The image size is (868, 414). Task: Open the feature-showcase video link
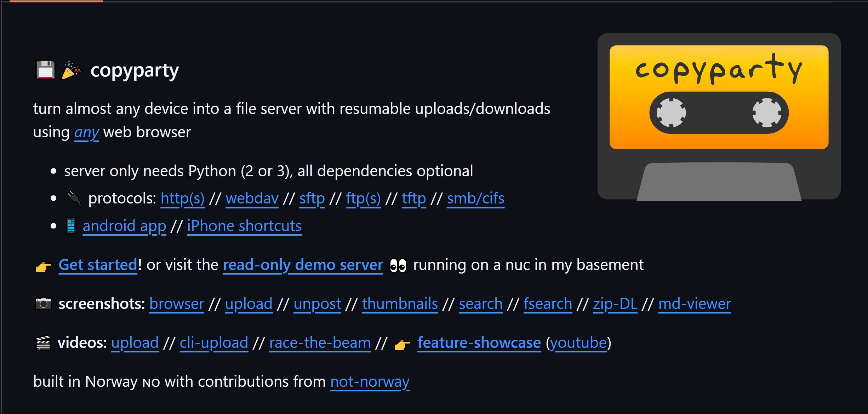479,343
